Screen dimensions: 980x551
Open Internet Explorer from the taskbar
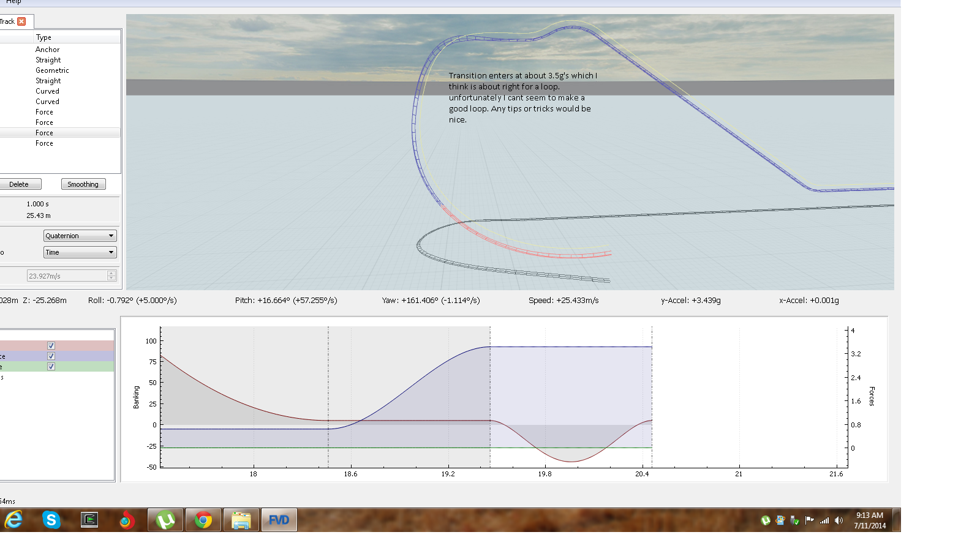[13, 520]
